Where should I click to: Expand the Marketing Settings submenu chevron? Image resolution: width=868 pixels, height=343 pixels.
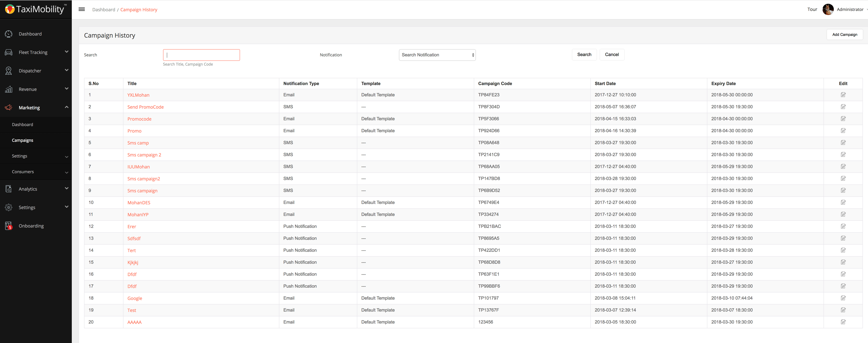pos(66,157)
